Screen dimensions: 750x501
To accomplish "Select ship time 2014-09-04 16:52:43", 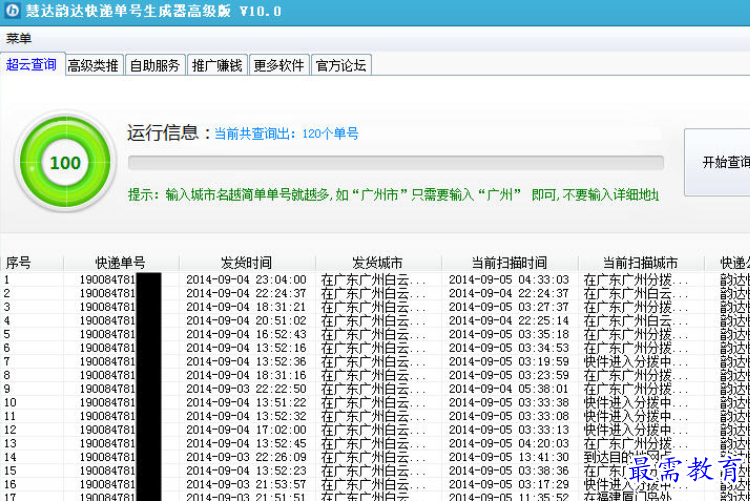I will 246,334.
